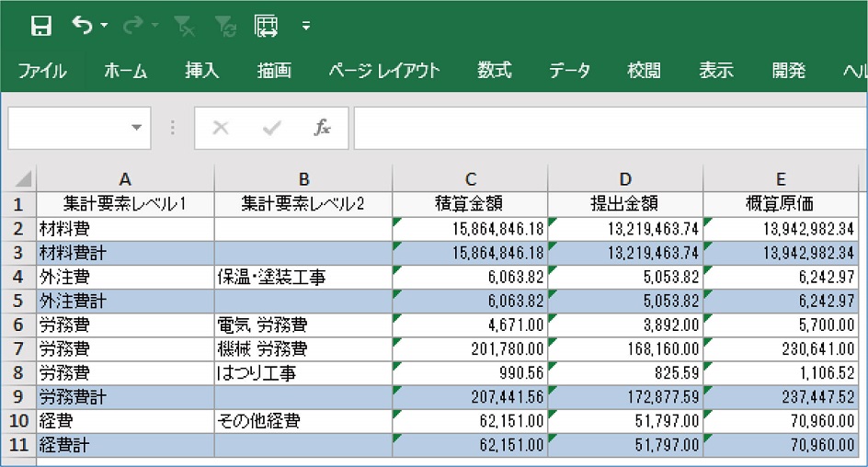Select column C header
The image size is (868, 467).
click(x=470, y=178)
